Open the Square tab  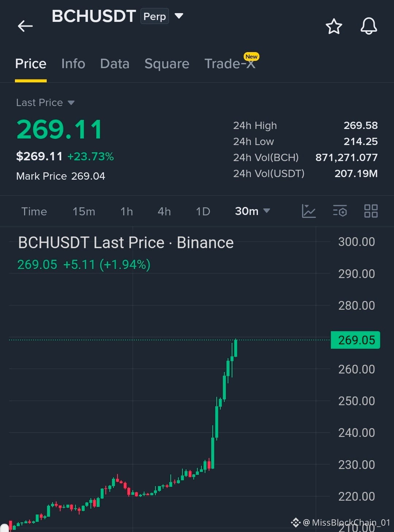pos(167,64)
